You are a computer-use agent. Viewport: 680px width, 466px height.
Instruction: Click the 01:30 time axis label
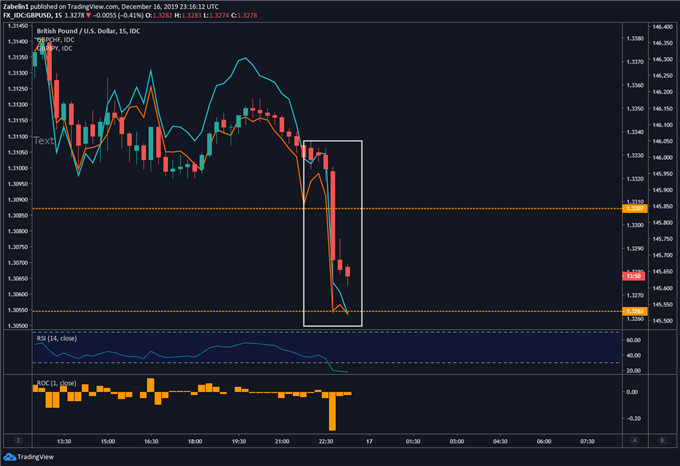413,441
